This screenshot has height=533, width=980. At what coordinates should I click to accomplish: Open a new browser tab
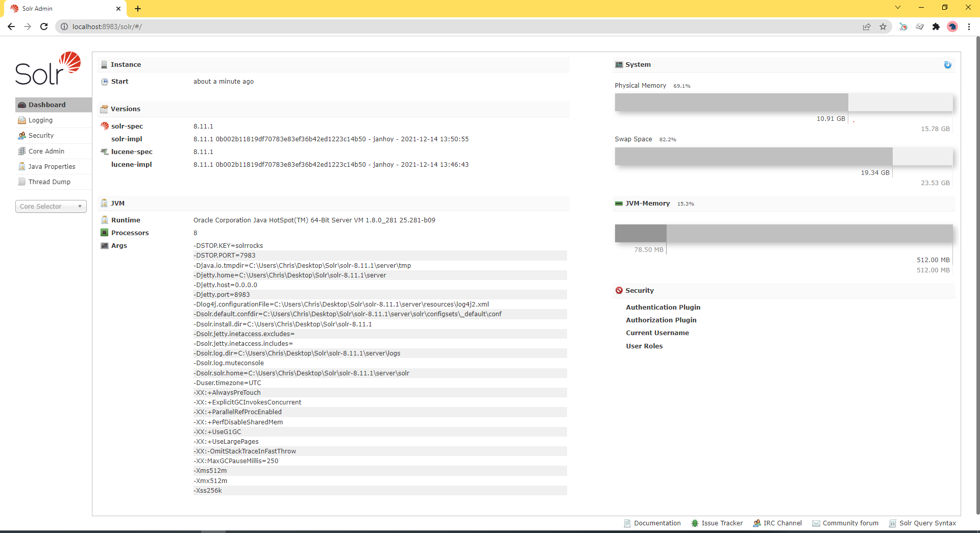[x=138, y=9]
